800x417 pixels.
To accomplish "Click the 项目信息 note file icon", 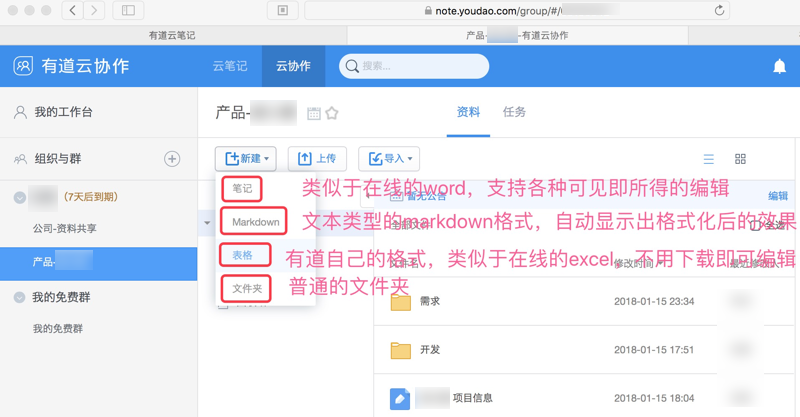I will tap(400, 399).
